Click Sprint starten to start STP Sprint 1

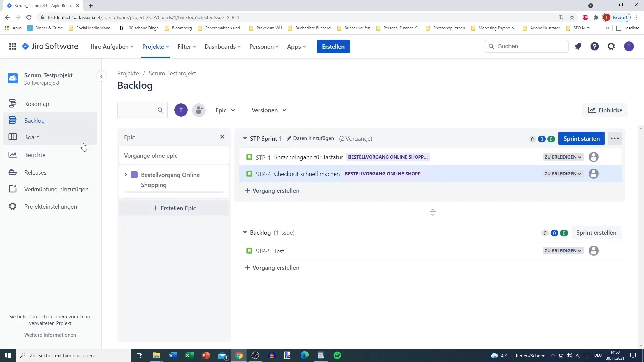(582, 139)
